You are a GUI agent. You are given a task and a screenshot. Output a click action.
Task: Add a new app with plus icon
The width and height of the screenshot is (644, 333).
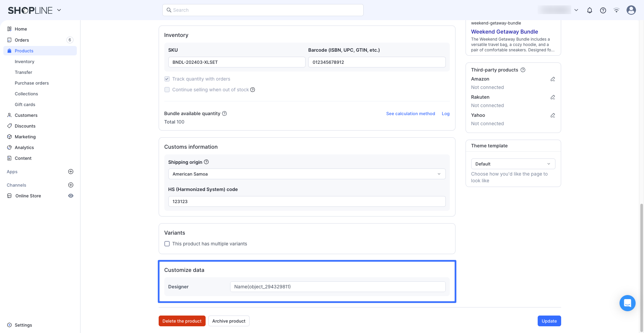click(x=71, y=172)
